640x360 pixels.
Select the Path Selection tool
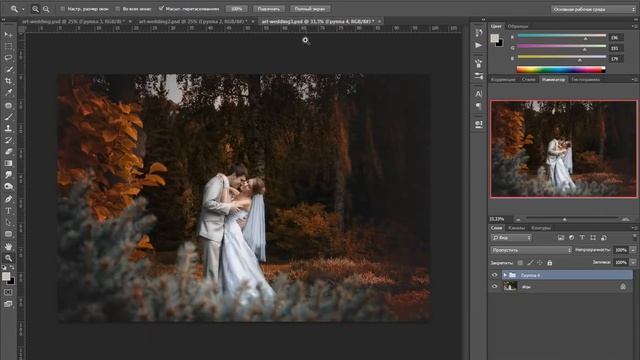(x=8, y=222)
